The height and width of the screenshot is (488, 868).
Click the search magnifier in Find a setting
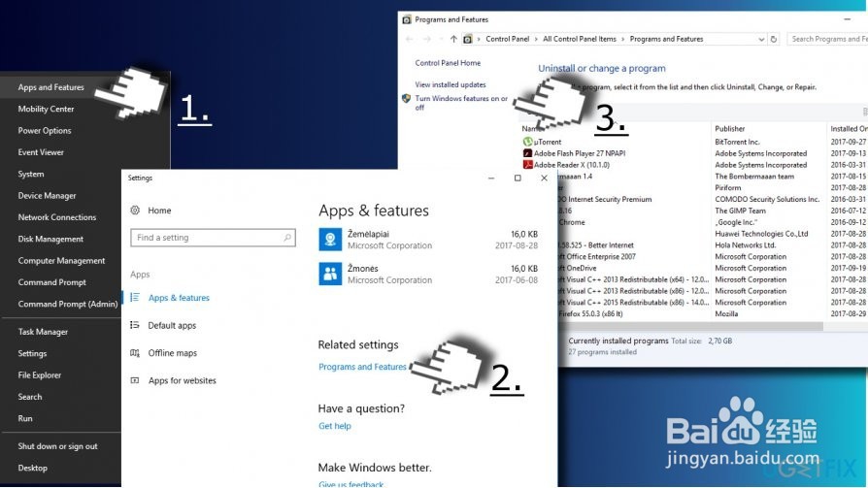tap(287, 238)
